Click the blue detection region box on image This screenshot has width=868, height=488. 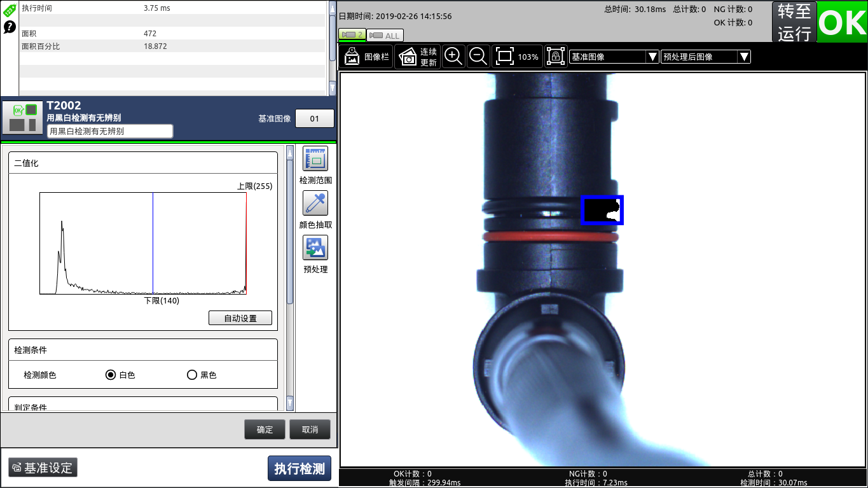click(x=602, y=210)
